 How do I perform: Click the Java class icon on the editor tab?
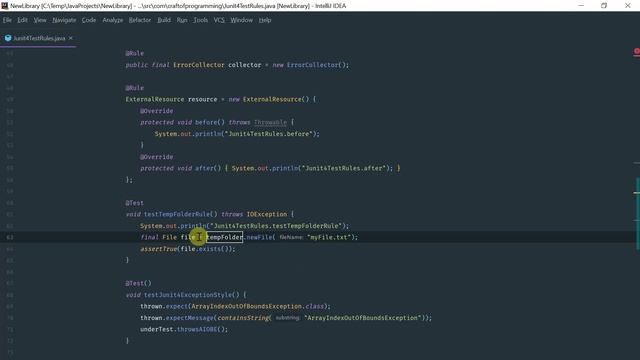(x=8, y=38)
